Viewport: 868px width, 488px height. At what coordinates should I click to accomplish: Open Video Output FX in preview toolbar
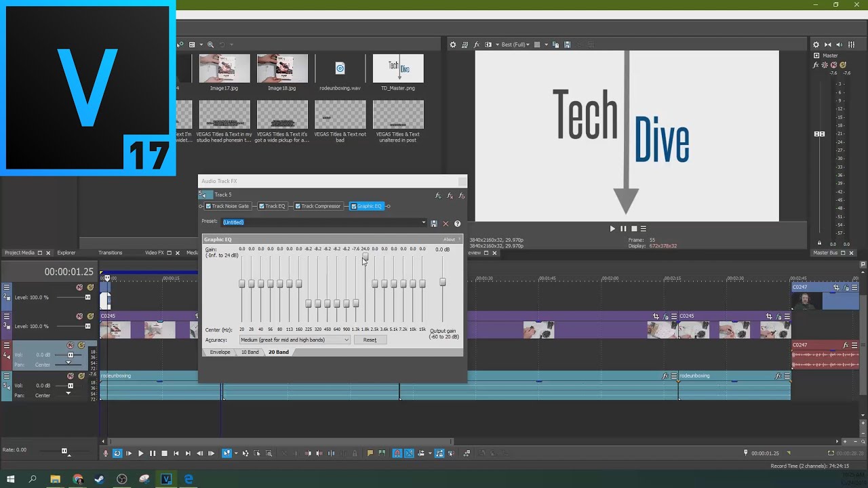coord(476,45)
